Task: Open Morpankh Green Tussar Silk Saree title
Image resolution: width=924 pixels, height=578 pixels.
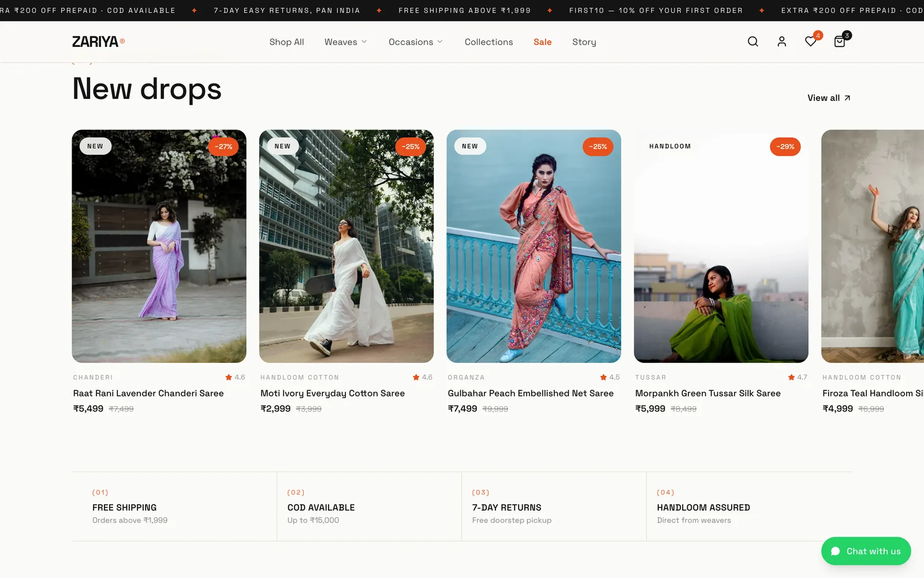Action: 708,393
